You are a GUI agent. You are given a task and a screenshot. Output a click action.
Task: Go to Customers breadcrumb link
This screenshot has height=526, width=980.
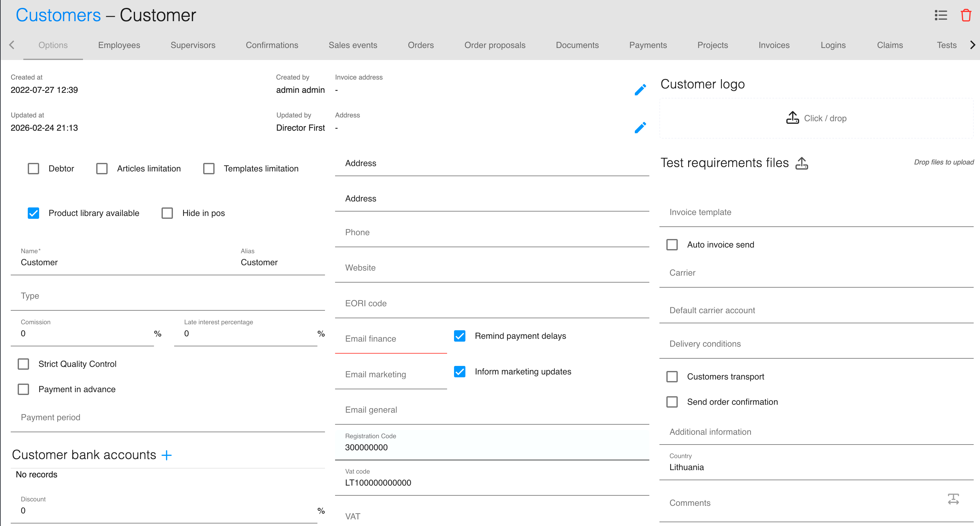(58, 15)
